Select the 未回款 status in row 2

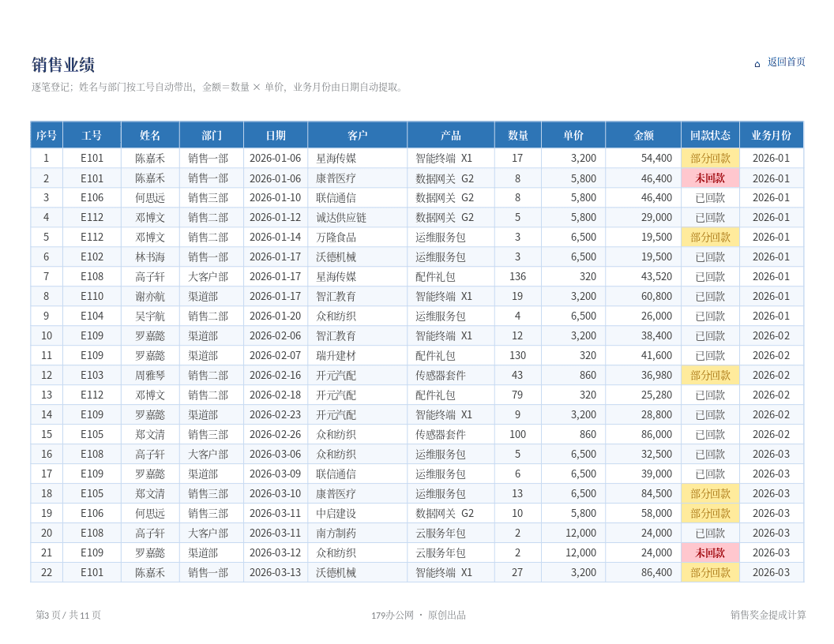coord(711,178)
